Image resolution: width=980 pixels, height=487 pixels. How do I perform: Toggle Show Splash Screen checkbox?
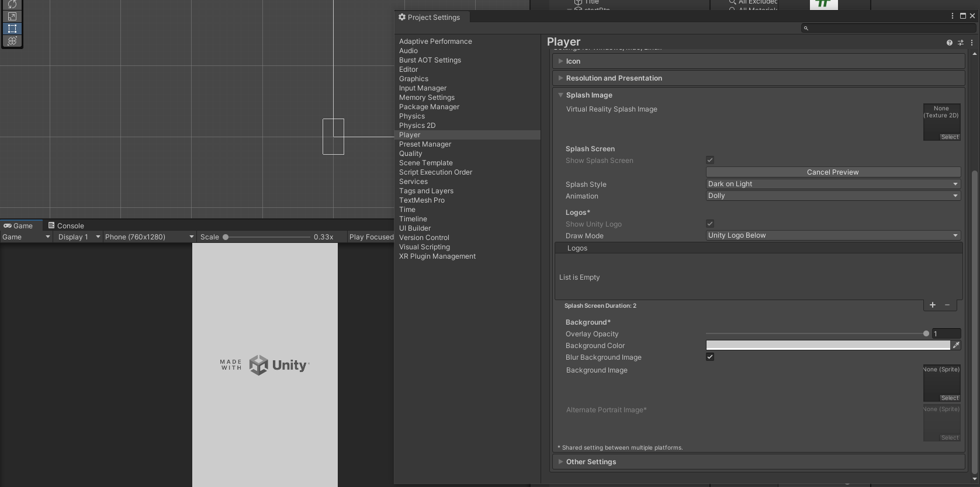coord(710,160)
